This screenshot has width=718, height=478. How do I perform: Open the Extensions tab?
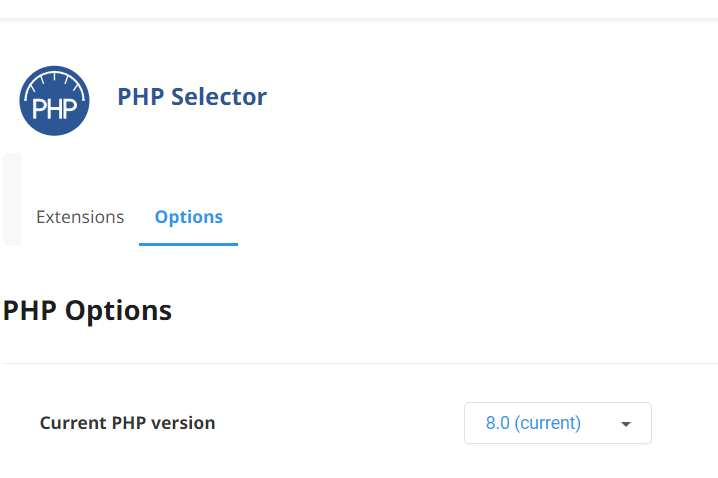coord(80,217)
